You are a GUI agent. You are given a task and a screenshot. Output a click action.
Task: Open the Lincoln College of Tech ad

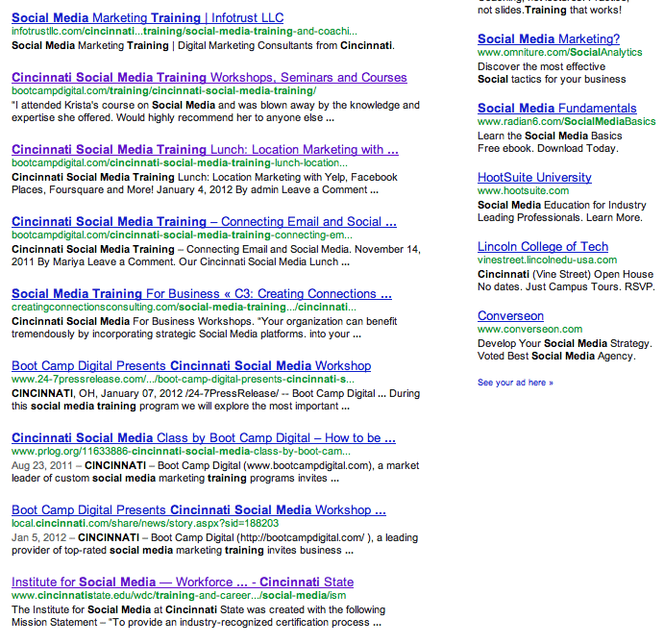point(543,246)
